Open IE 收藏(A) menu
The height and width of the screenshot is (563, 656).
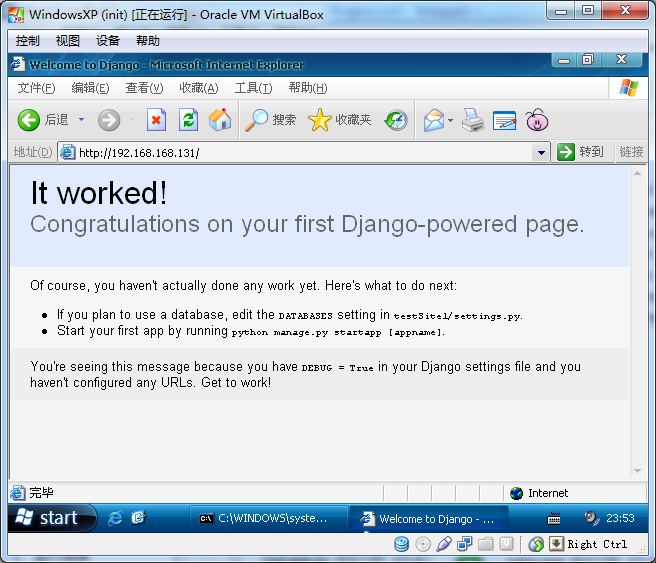pos(199,88)
